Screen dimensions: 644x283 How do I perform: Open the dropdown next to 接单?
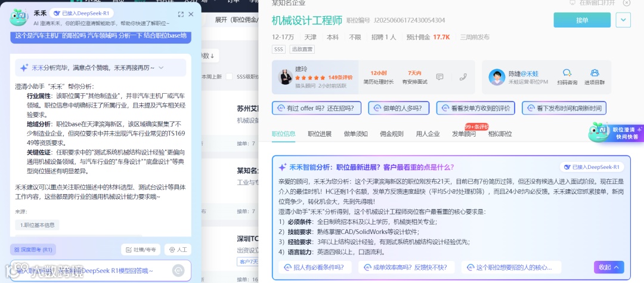click(623, 20)
